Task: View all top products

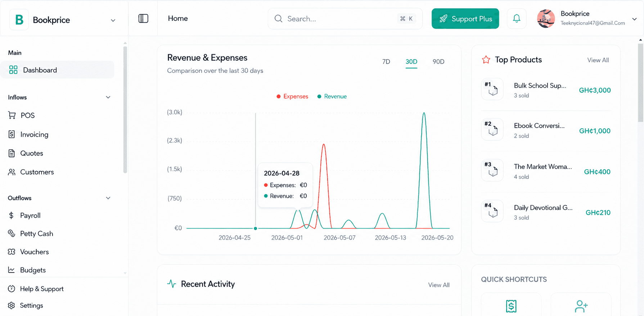Action: (x=598, y=60)
